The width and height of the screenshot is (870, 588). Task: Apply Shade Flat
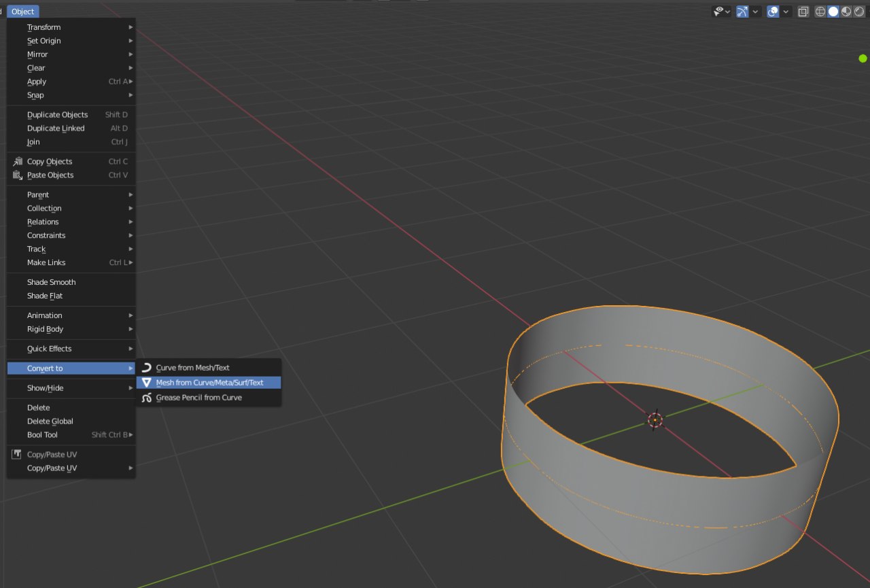[x=71, y=296]
